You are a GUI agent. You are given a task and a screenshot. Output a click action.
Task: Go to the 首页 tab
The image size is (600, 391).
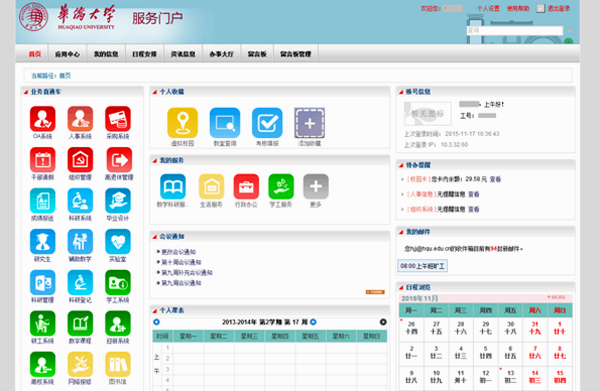(34, 54)
